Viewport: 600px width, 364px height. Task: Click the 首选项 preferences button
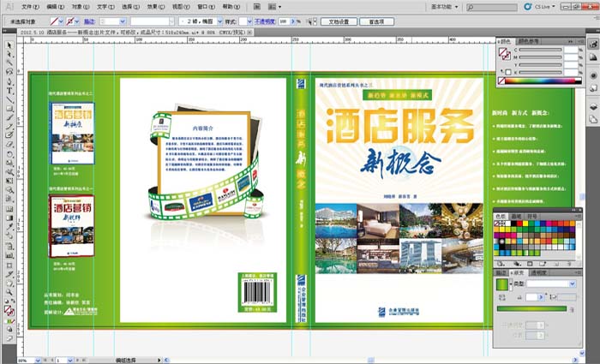[377, 21]
